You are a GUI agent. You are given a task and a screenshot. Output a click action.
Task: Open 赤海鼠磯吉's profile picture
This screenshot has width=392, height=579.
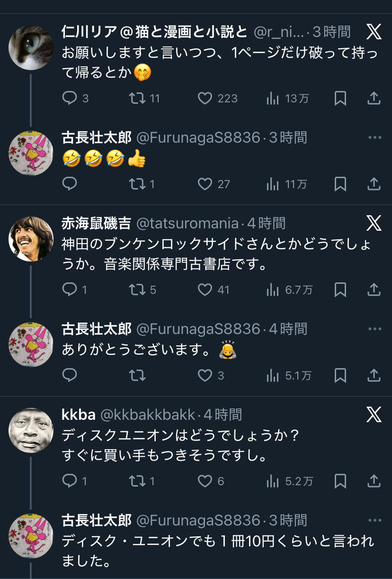coord(31,239)
